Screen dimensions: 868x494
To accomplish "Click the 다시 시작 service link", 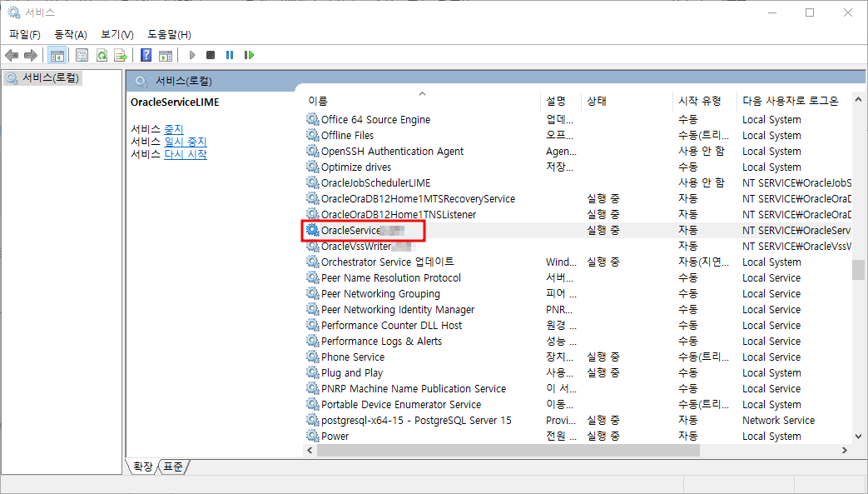I will (186, 154).
